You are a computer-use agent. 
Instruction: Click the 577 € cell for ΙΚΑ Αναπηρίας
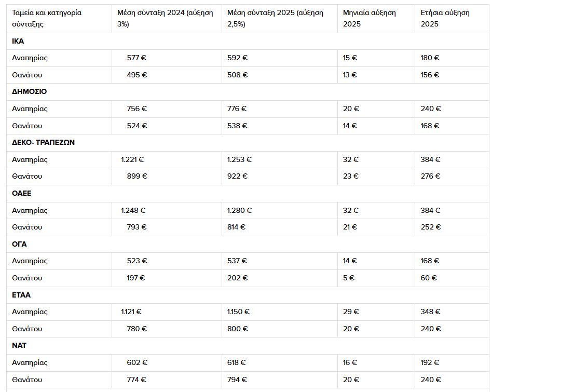pos(167,58)
